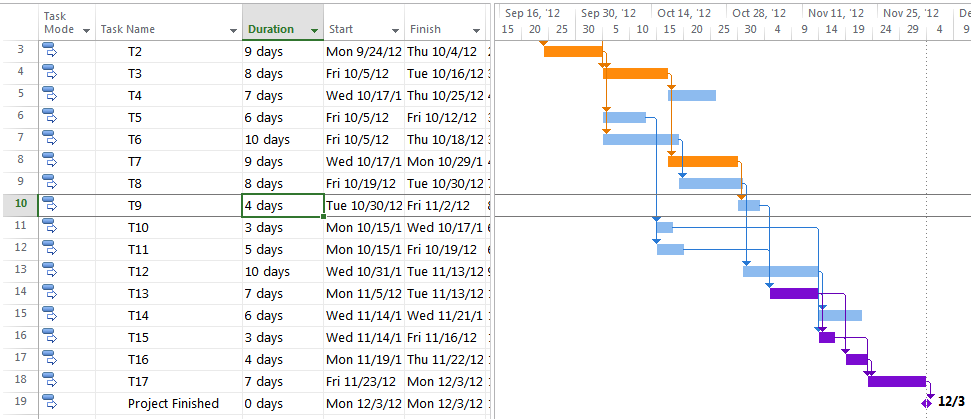
Task: Click the auto-schedule icon in T5 row
Action: (x=50, y=115)
